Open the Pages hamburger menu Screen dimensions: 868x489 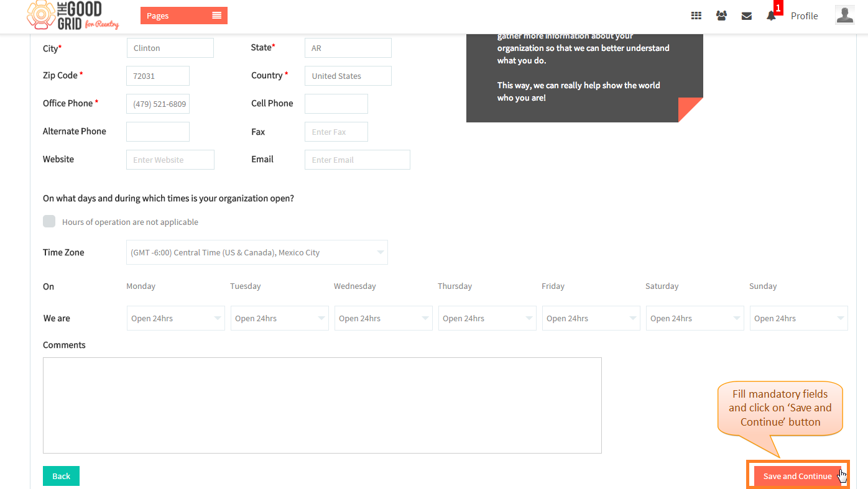184,16
